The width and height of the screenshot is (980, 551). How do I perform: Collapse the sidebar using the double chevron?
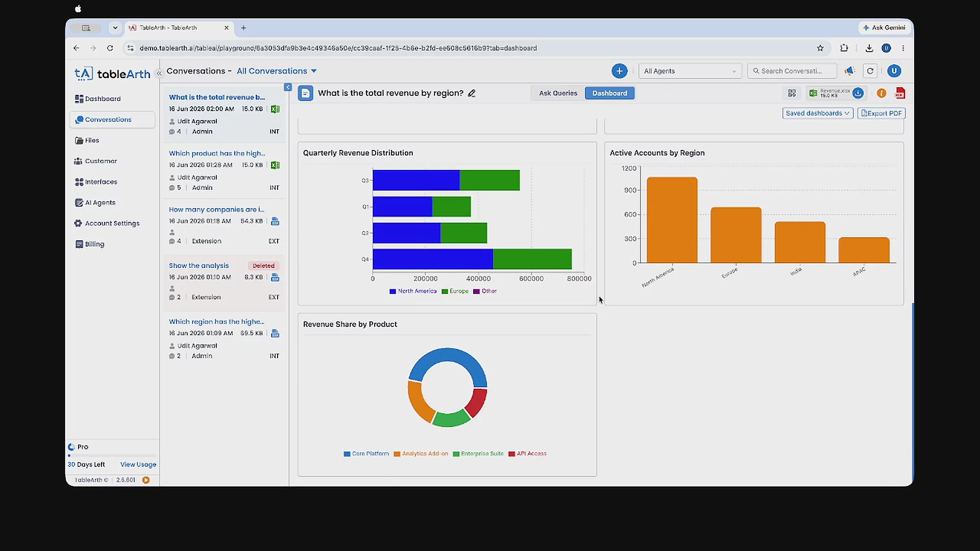pos(159,73)
